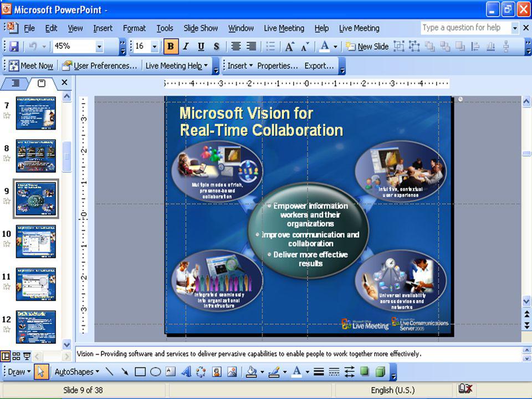
Task: Click the Meet Now button
Action: coord(30,65)
